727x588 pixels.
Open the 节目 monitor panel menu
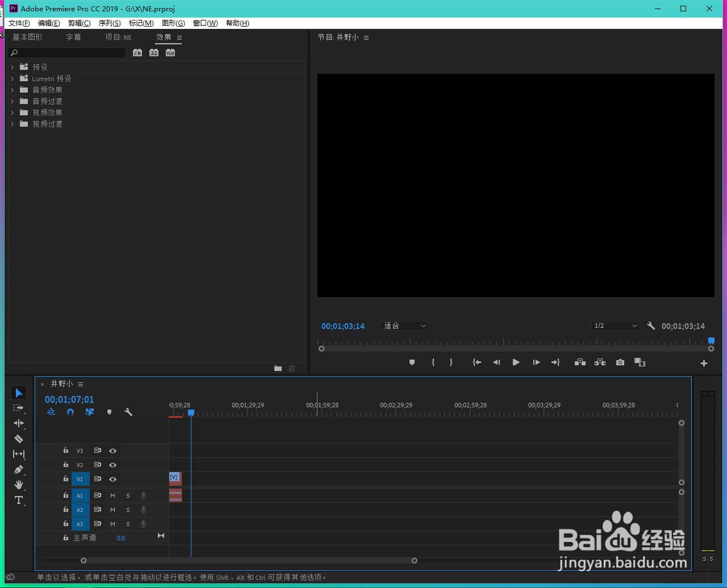[366, 37]
